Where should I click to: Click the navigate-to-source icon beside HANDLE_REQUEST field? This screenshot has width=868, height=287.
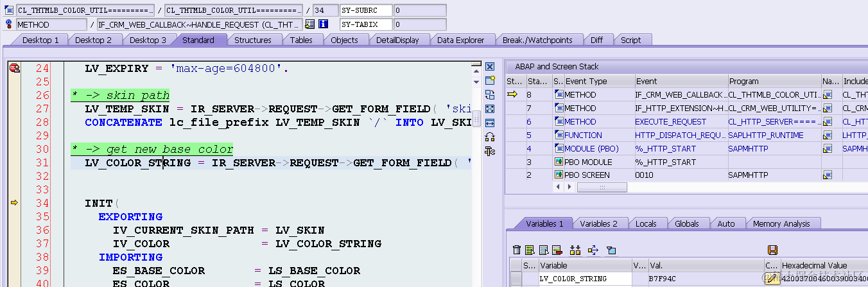309,24
